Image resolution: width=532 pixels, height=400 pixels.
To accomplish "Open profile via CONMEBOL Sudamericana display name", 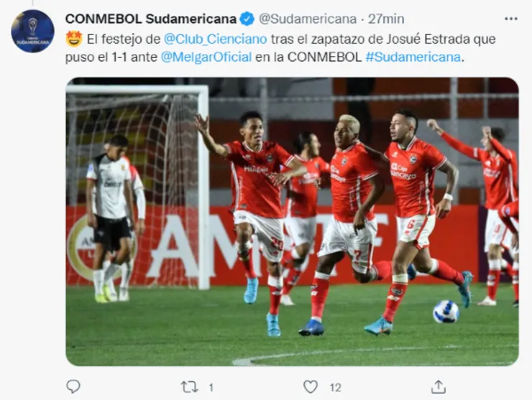I will (x=151, y=19).
